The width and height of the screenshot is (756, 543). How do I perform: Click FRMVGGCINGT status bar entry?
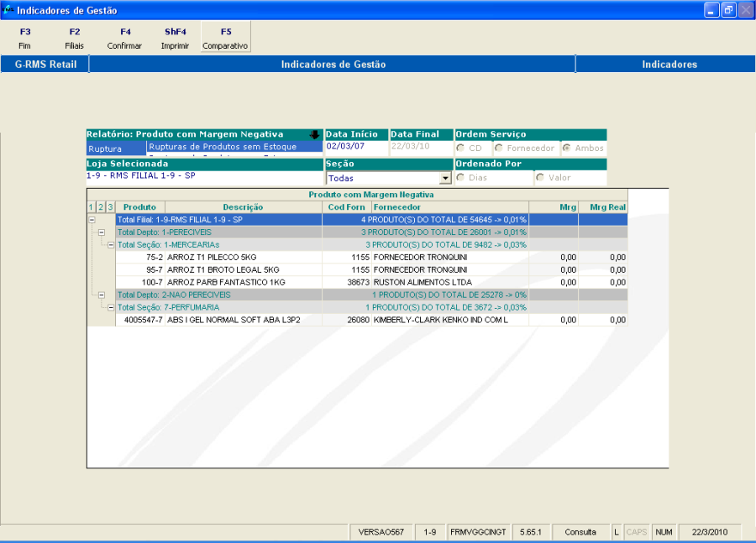478,532
